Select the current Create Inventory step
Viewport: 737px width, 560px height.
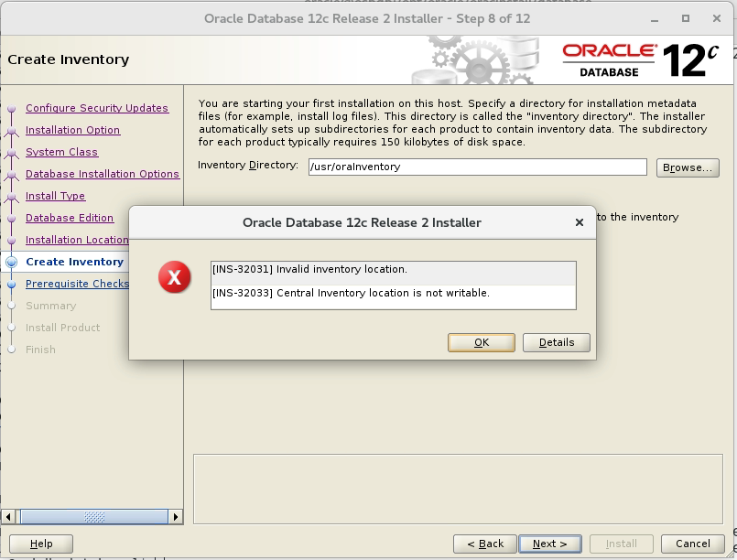(75, 262)
